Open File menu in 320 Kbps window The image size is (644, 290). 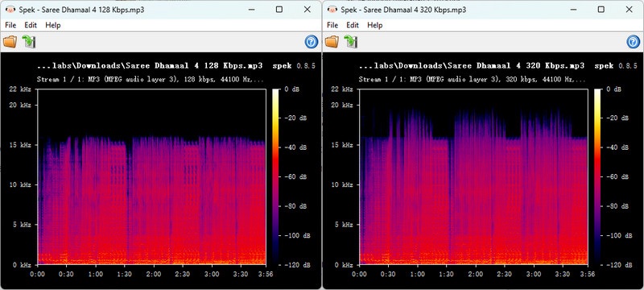tap(332, 25)
